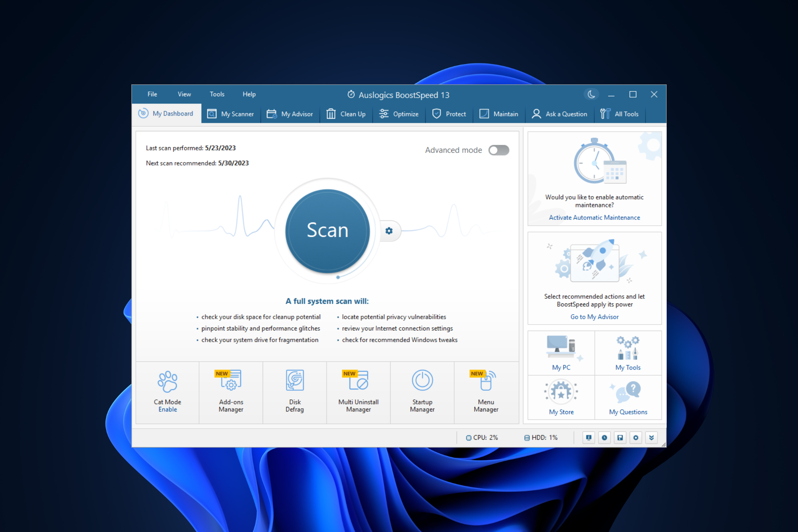798x532 pixels.
Task: Open the Ask a Question tab
Action: coord(560,114)
